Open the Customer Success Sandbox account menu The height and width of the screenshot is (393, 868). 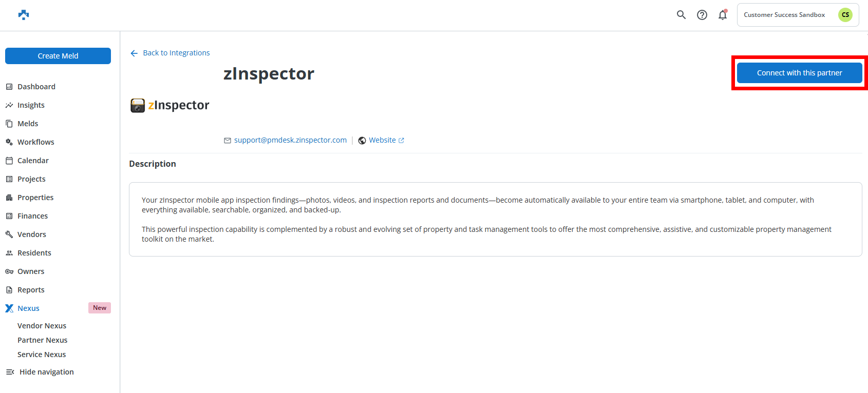(784, 15)
